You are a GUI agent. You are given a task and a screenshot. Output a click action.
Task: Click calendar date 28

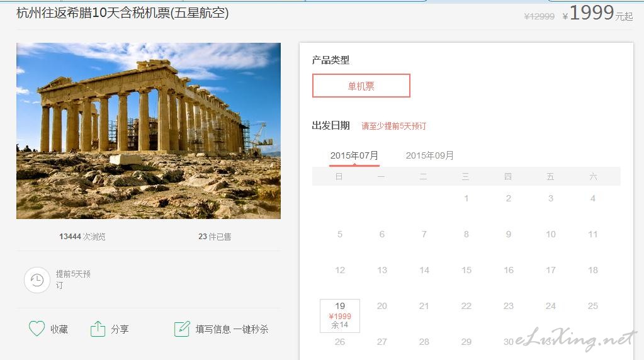(424, 342)
